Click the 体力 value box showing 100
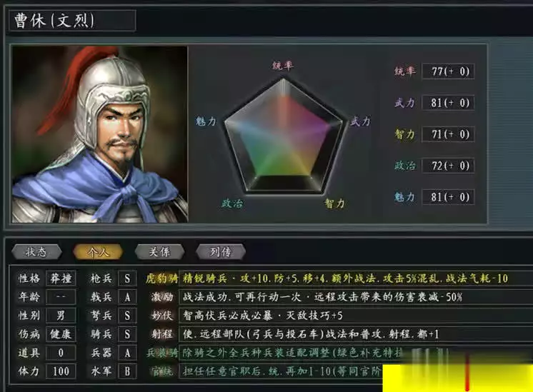Image resolution: width=533 pixels, height=392 pixels. [61, 371]
